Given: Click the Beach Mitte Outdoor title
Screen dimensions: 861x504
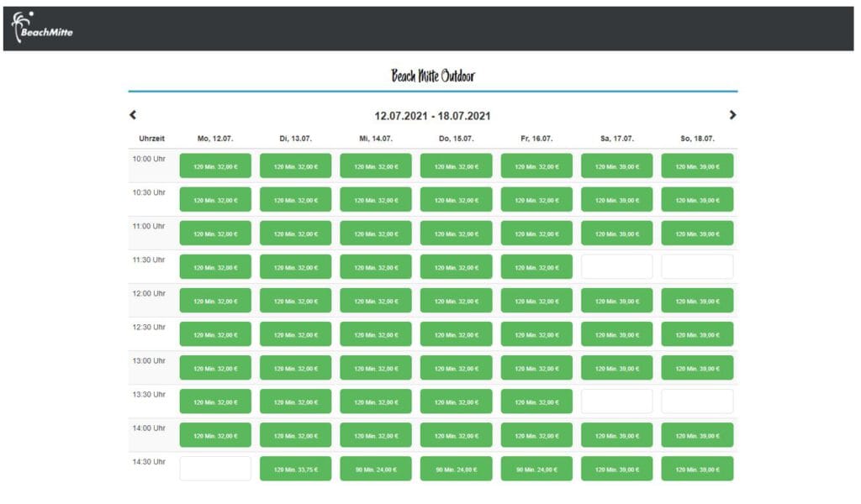Looking at the screenshot, I should tap(432, 76).
